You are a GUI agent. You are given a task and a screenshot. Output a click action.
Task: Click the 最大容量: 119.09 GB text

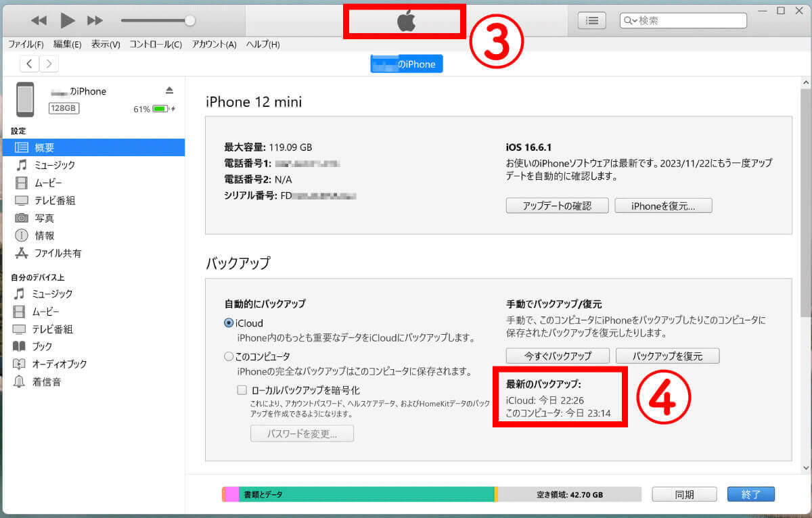click(268, 147)
